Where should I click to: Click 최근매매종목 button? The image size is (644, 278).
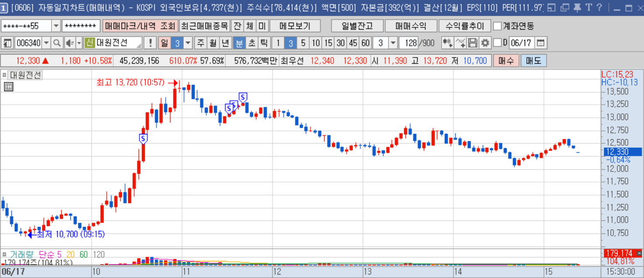[204, 26]
